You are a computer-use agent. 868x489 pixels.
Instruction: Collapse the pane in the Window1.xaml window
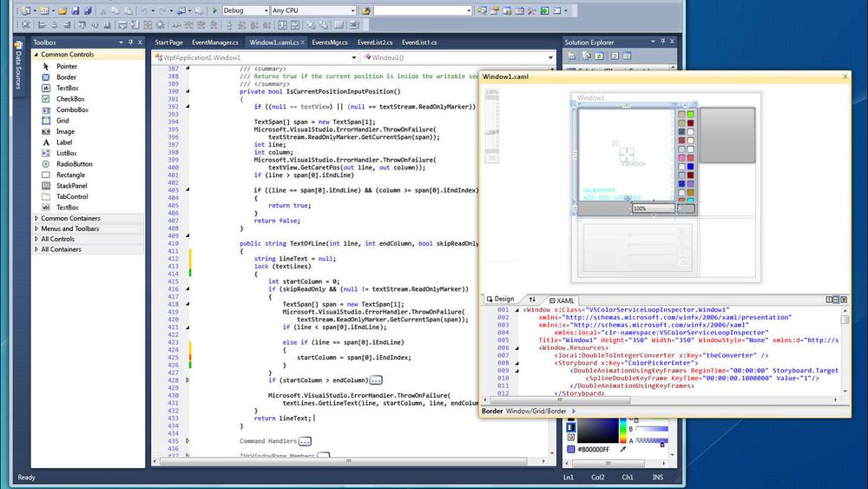coord(844,299)
